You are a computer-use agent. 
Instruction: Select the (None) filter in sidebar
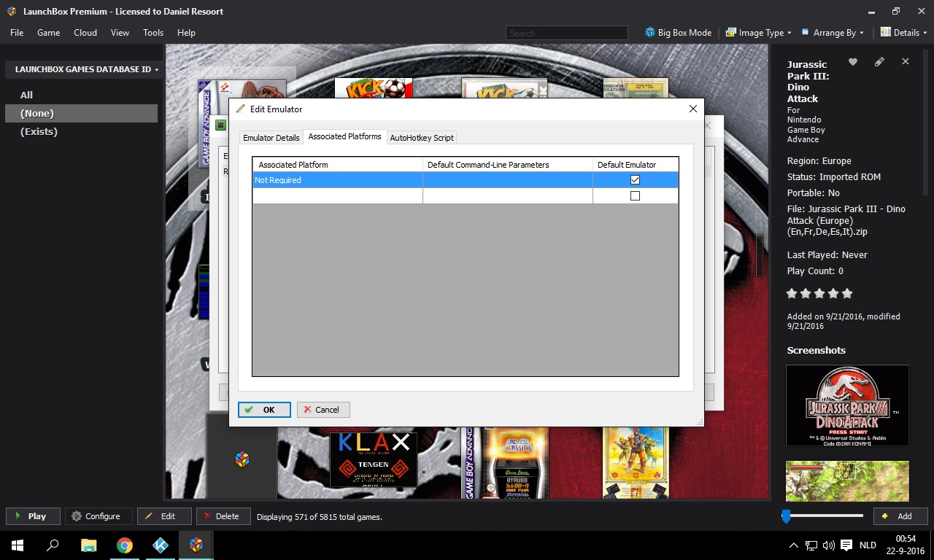pyautogui.click(x=81, y=113)
